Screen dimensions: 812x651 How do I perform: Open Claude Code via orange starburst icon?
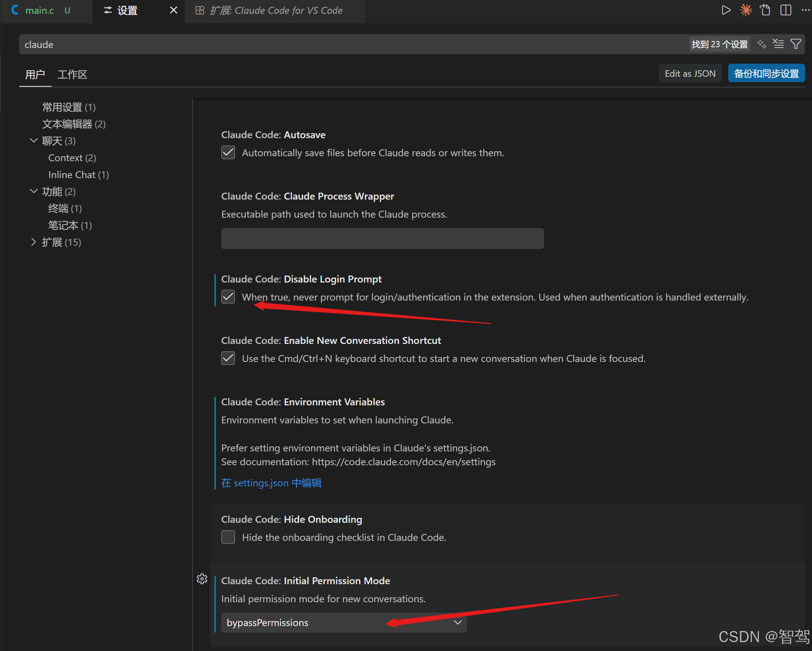pos(746,10)
